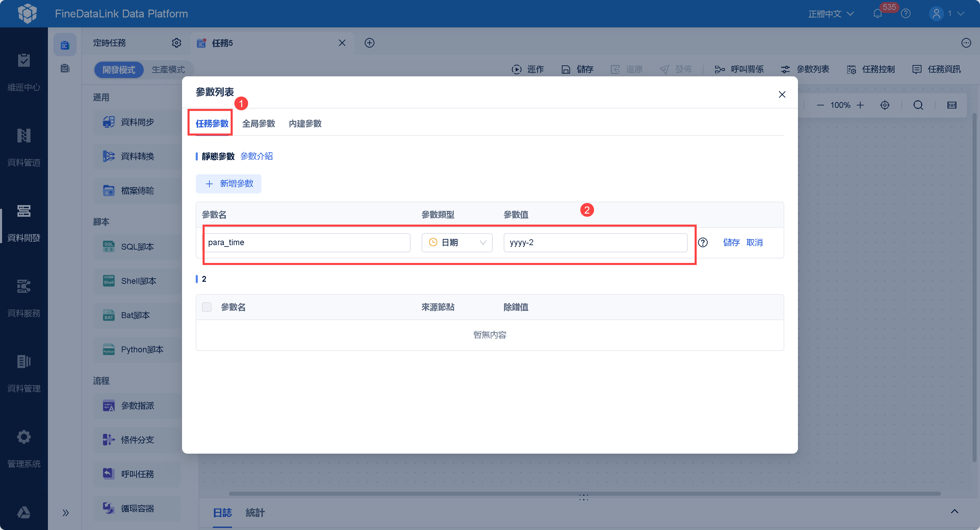Viewport: 980px width, 530px height.
Task: Open the 參數介紹 link
Action: pyautogui.click(x=256, y=156)
